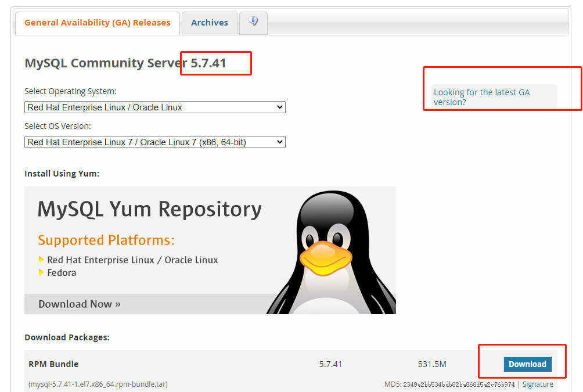583x392 pixels.
Task: Click the 531.5M file size
Action: [432, 364]
